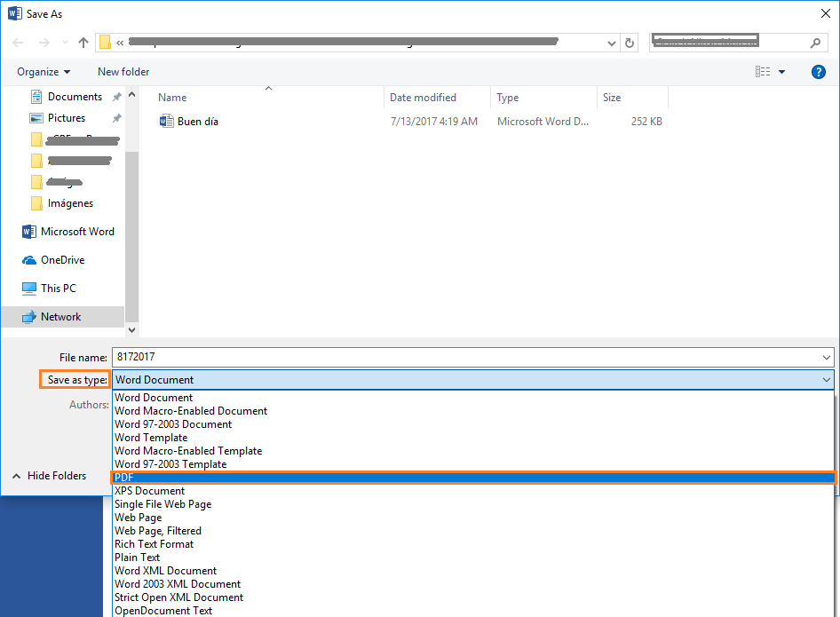Open the Imágenes folder
The image size is (840, 617).
(70, 203)
